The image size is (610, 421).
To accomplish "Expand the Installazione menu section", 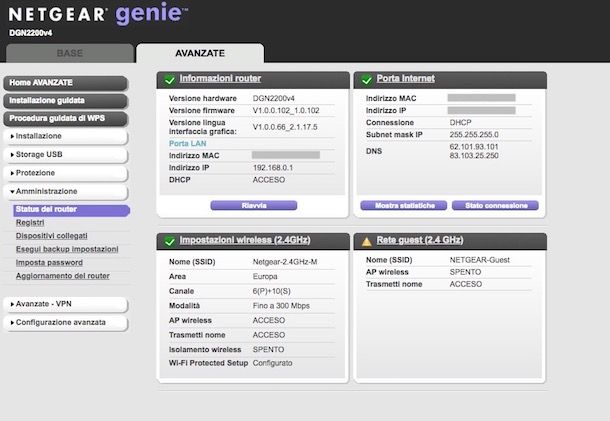I will pos(65,137).
